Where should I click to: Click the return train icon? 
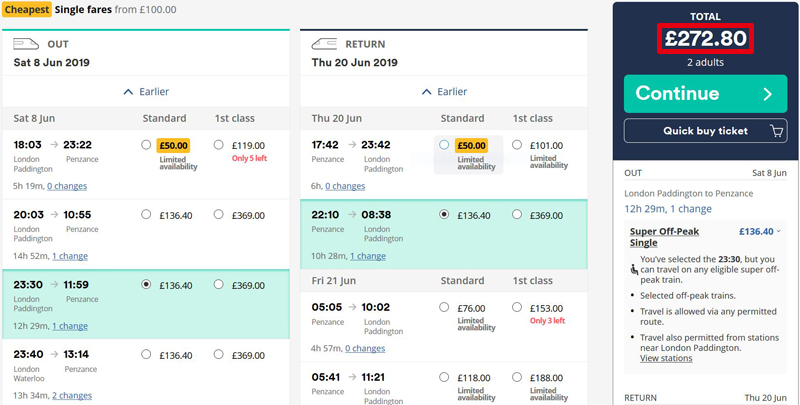(324, 44)
